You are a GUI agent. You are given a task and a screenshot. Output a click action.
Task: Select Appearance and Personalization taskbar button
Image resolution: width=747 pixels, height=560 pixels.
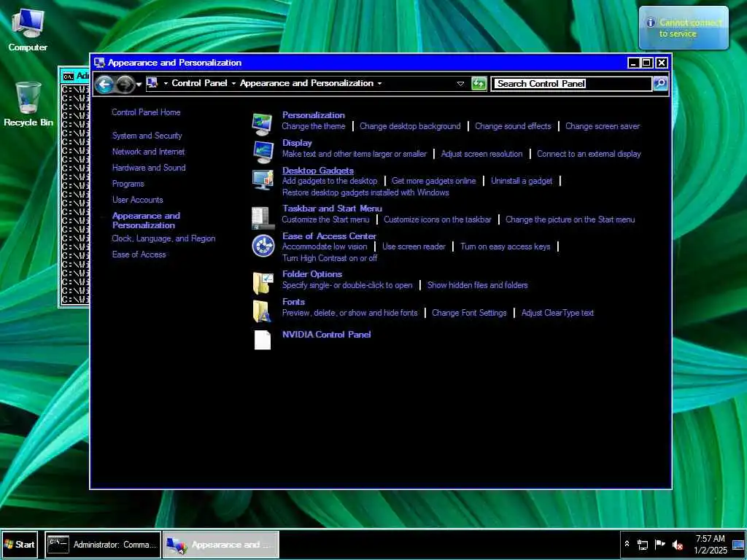click(x=220, y=544)
